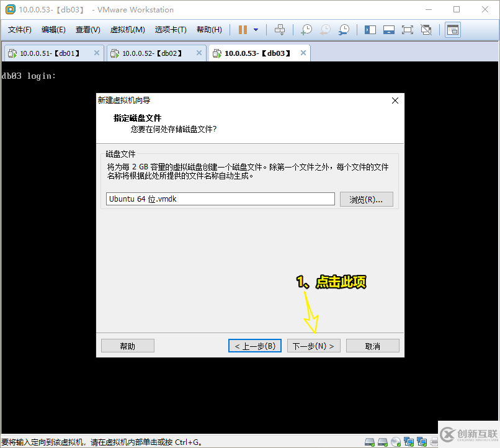Screen dimensions: 500x448
Task: Open the 帮助(H) menu
Action: point(209,30)
